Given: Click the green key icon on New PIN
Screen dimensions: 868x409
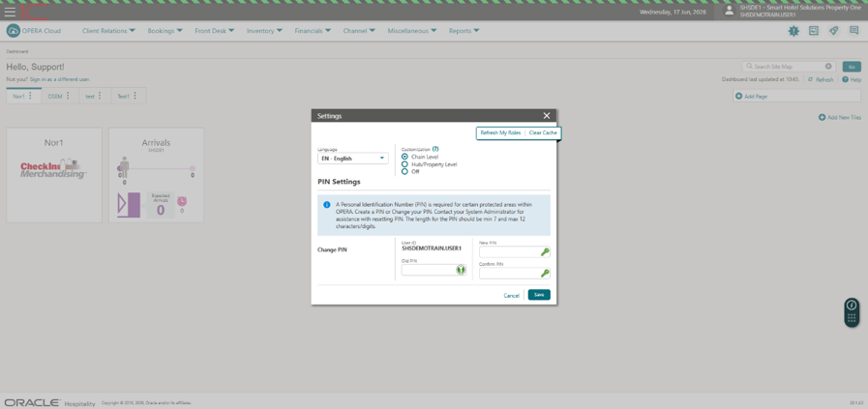Looking at the screenshot, I should tap(545, 252).
